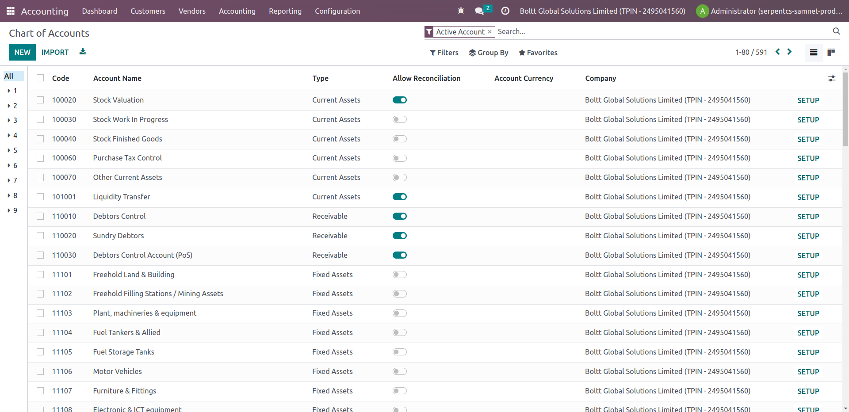The height and width of the screenshot is (412, 849).
Task: Click SETUP for Stock Valuation
Action: click(808, 100)
